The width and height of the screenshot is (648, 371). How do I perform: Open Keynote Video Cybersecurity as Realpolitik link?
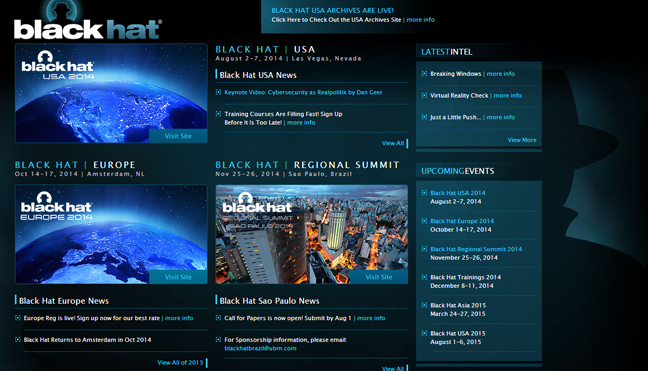(303, 92)
